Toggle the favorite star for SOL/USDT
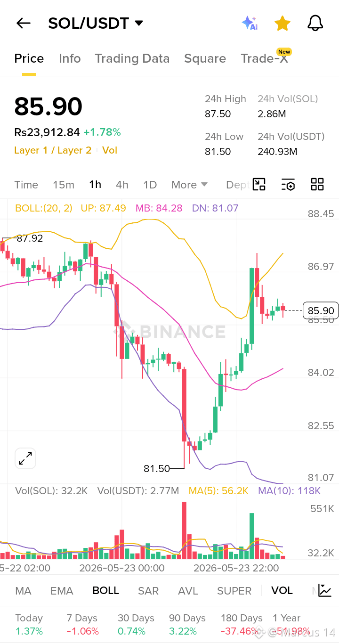Screen dimensions: 339x644 (282, 23)
